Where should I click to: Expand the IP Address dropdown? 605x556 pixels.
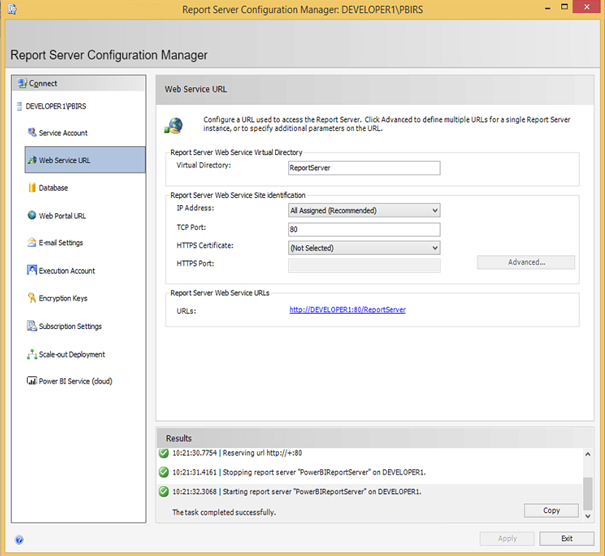435,210
